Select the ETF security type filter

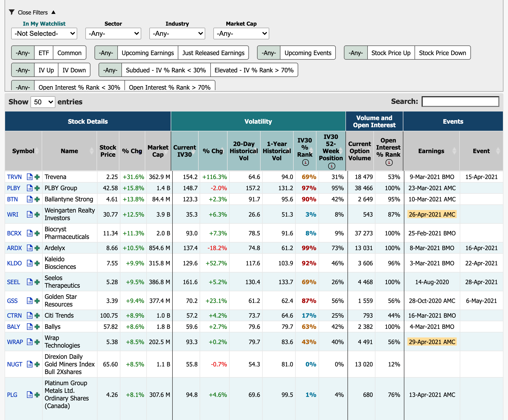pyautogui.click(x=44, y=53)
